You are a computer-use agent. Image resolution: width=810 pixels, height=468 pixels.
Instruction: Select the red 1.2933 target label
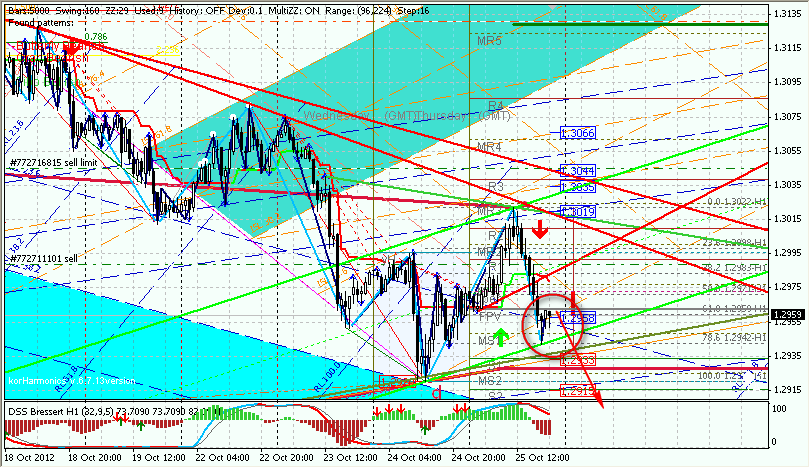(x=578, y=360)
